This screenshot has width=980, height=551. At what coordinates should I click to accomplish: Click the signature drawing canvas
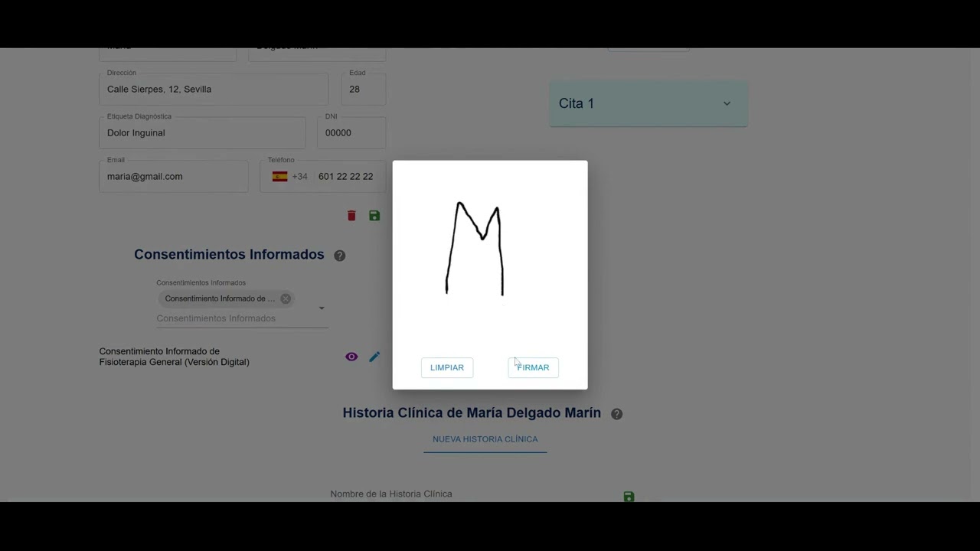[490, 256]
